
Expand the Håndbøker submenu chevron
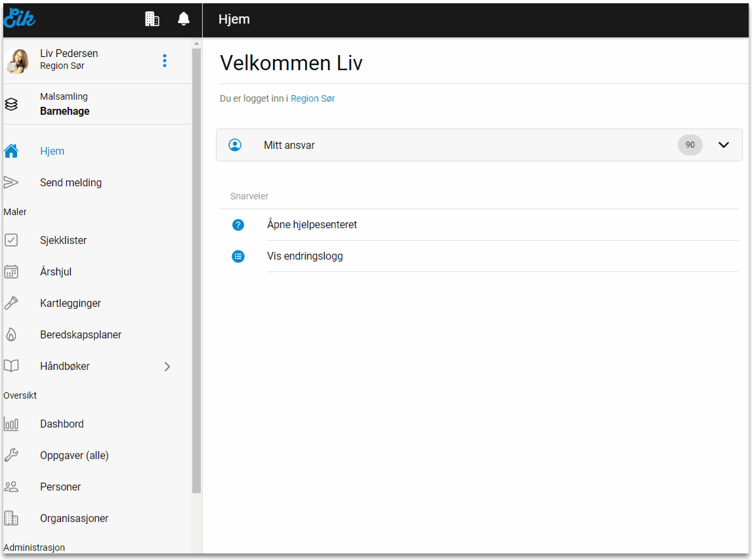tap(167, 367)
